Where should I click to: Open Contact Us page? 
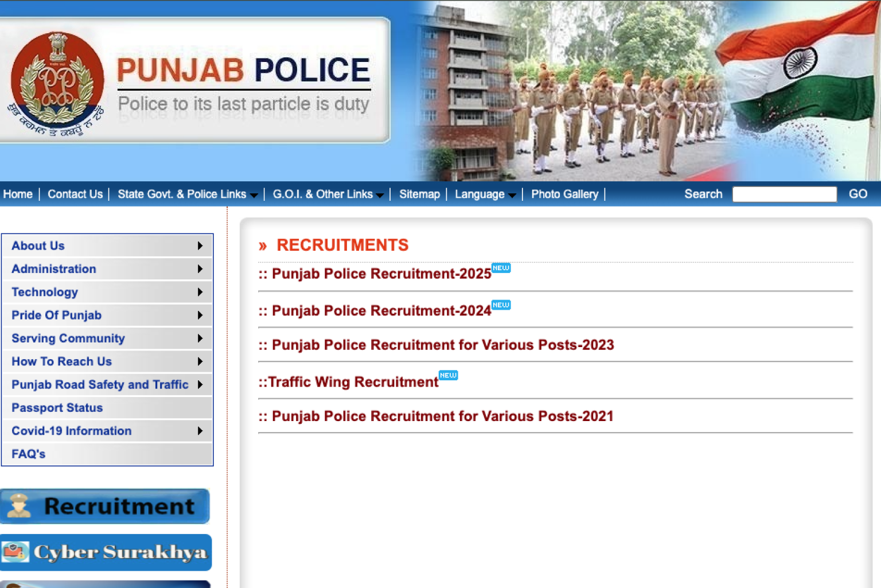75,194
